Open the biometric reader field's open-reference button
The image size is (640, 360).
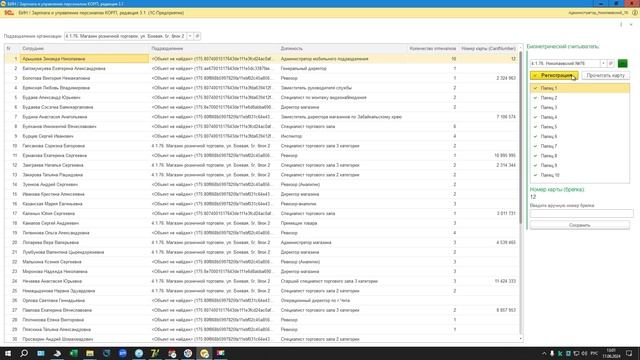(611, 63)
